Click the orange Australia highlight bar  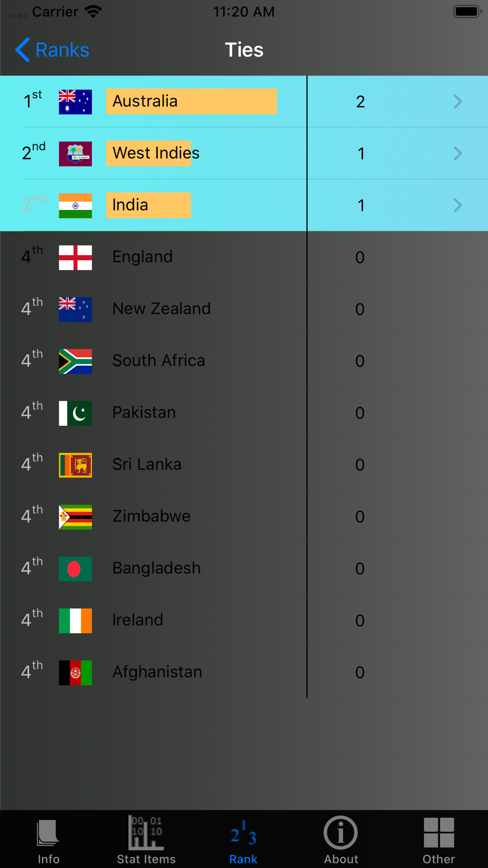tap(191, 102)
